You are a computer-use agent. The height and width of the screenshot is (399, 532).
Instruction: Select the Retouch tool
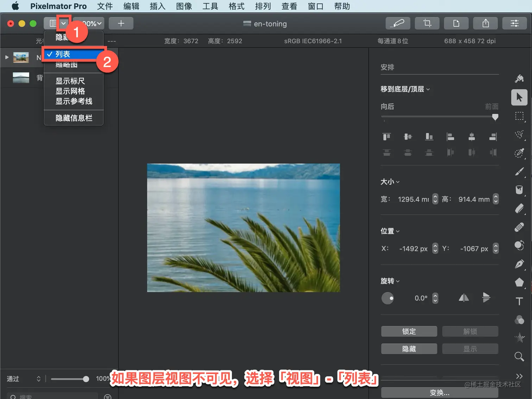tap(519, 245)
